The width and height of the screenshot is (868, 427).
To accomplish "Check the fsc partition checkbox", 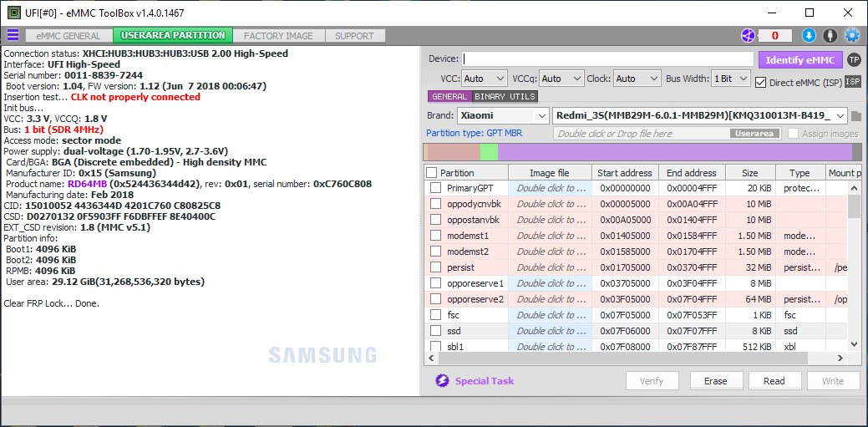I will pyautogui.click(x=435, y=315).
